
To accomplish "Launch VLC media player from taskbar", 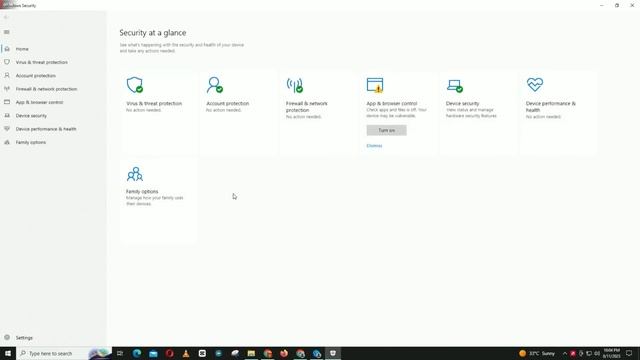I will (186, 353).
